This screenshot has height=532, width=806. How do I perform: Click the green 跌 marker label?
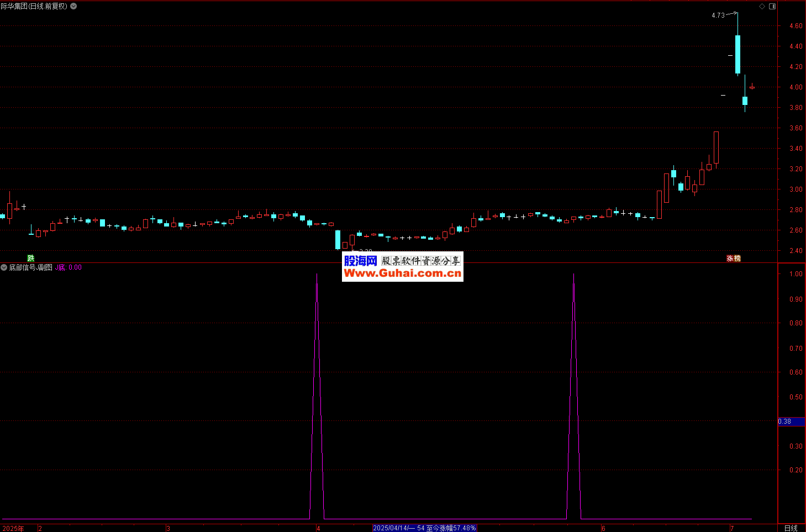click(31, 258)
